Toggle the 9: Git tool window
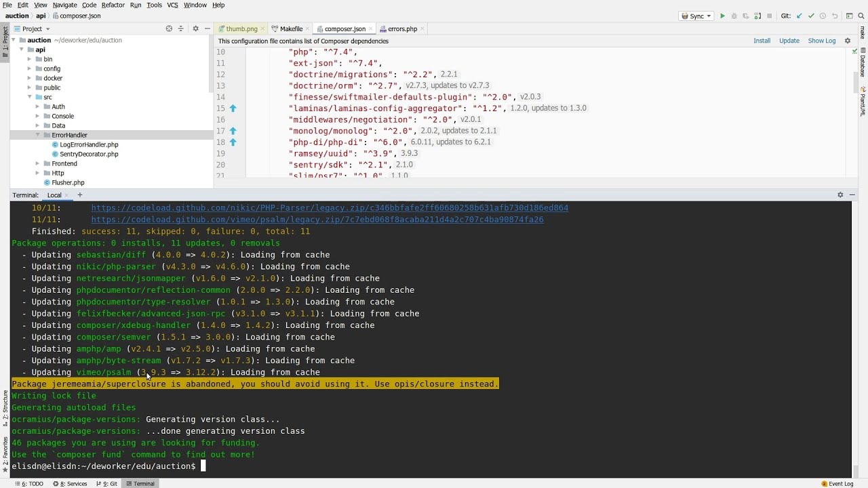 (x=107, y=483)
